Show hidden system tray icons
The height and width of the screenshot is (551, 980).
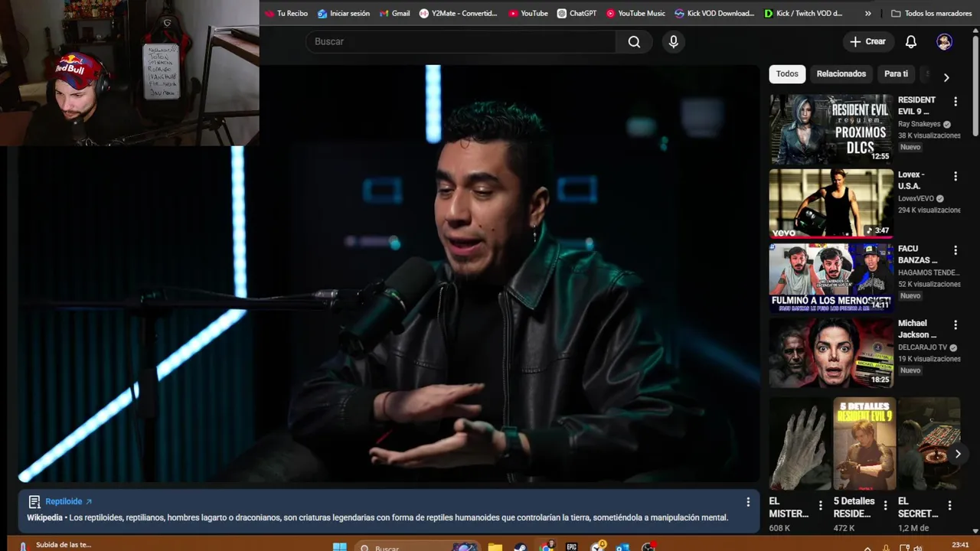coord(867,548)
